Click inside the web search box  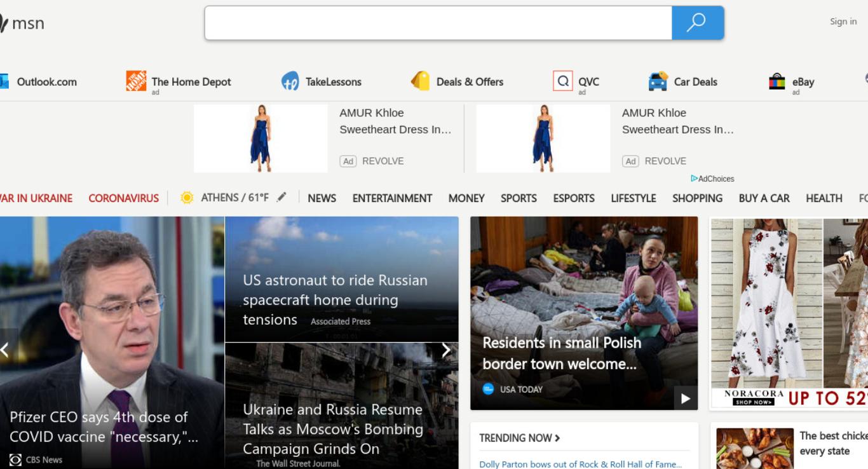tap(438, 23)
